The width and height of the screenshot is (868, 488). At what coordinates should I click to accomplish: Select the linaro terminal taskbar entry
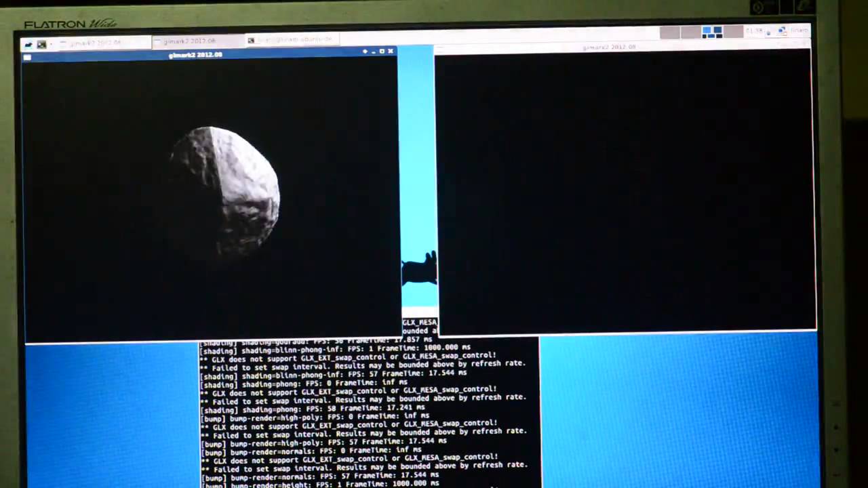point(292,40)
